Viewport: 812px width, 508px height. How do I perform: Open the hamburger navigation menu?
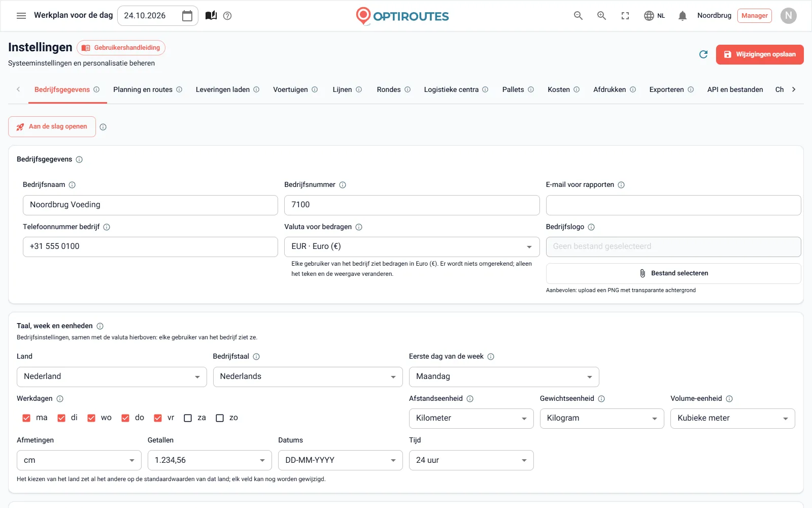point(21,16)
